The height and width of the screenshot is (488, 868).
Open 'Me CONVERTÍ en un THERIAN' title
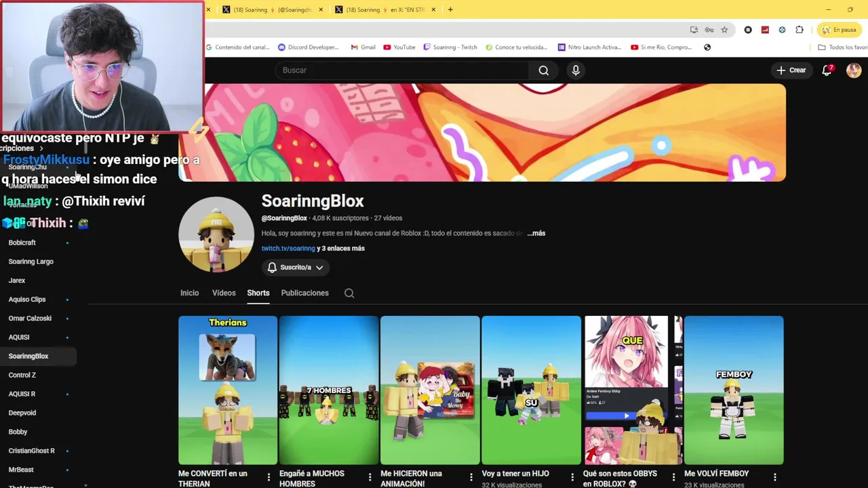[x=213, y=479]
